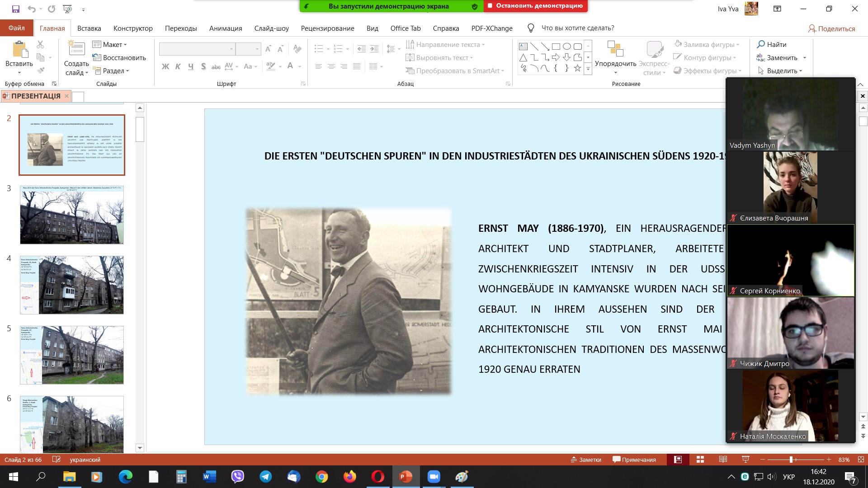Image resolution: width=868 pixels, height=488 pixels.
Task: Click the Redo icon in title bar
Action: point(52,9)
